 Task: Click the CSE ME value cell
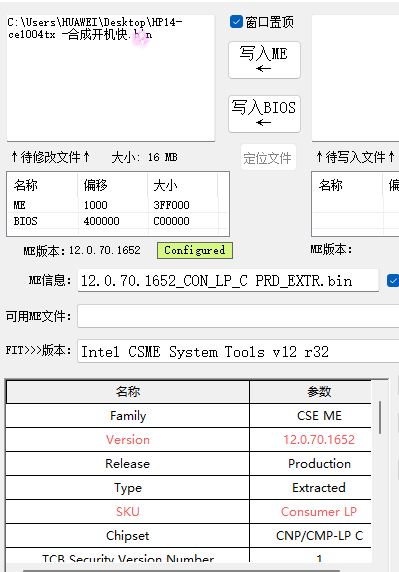pyautogui.click(x=310, y=416)
